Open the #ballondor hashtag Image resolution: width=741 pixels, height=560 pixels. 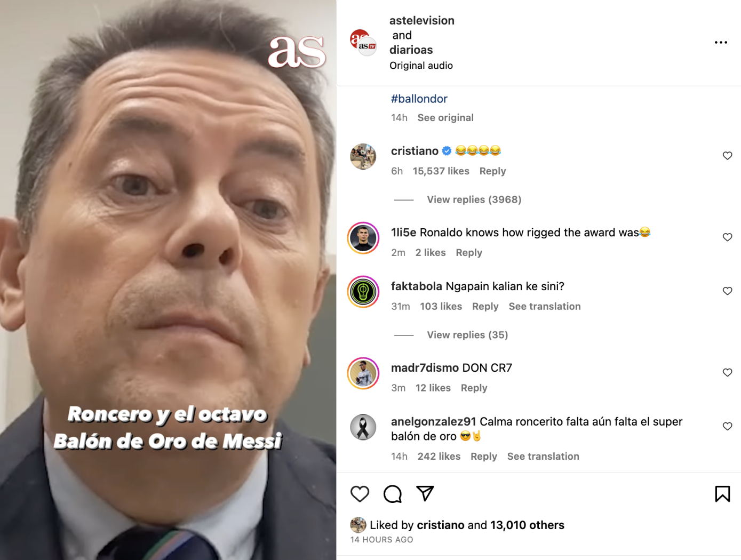click(x=419, y=99)
